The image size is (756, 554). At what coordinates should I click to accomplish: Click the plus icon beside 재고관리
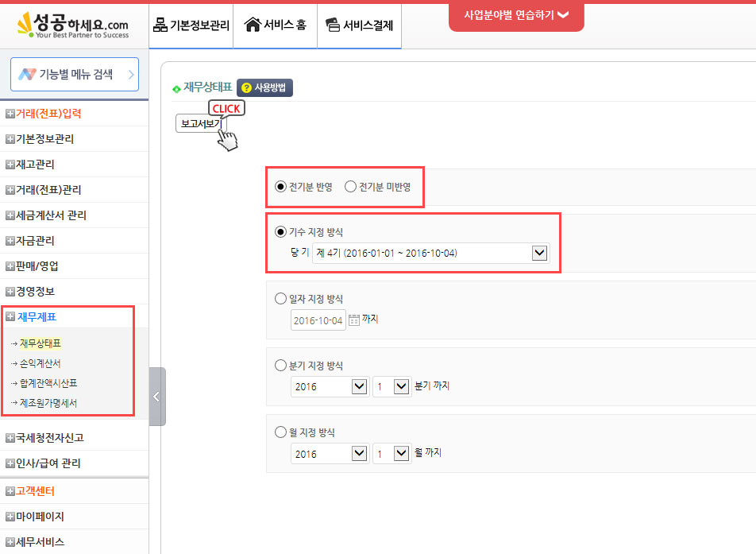point(10,165)
